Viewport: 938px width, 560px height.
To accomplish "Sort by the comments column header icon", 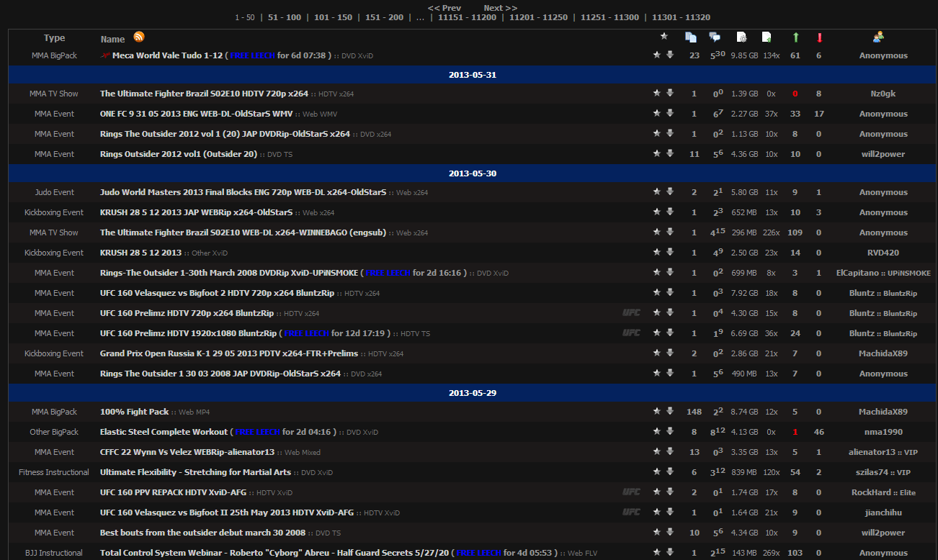I will tap(715, 37).
